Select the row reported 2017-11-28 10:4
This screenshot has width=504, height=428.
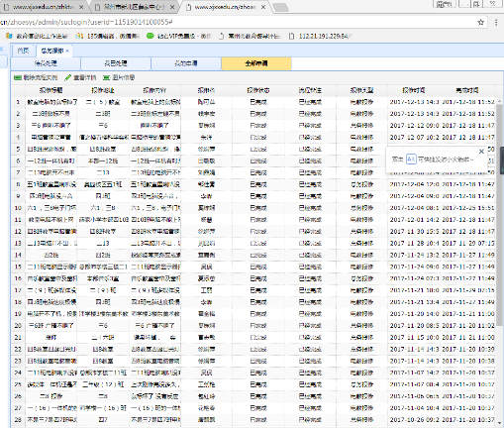tap(253, 244)
